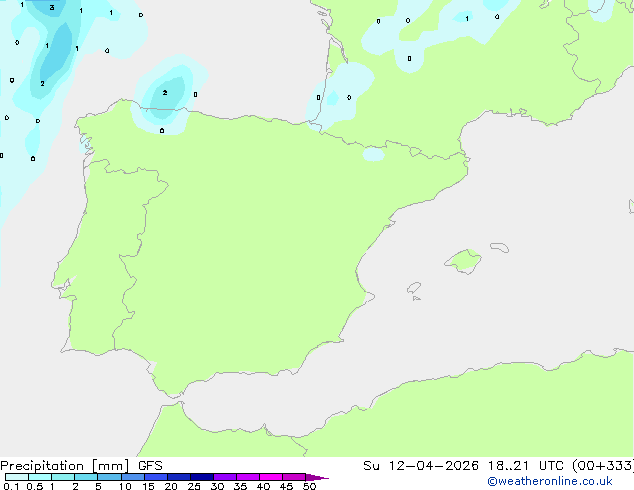Pick the 1–2 mm legend swatch
The height and width of the screenshot is (490, 634).
point(63,477)
